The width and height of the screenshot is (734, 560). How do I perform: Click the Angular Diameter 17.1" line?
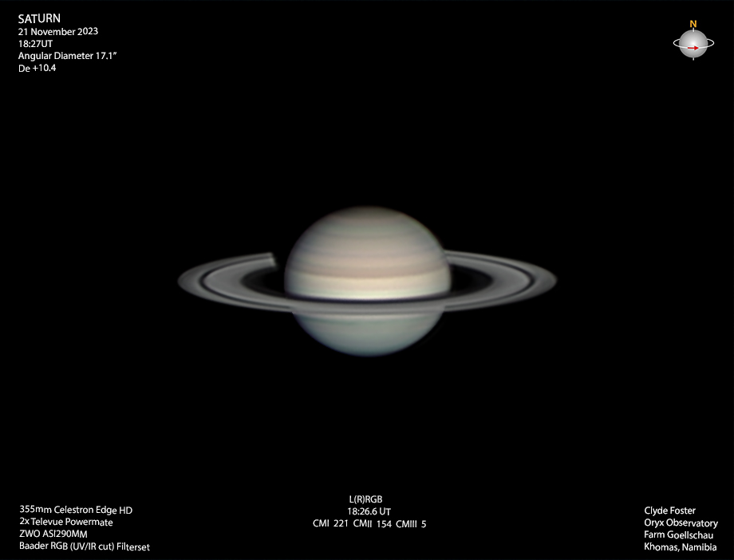click(67, 56)
